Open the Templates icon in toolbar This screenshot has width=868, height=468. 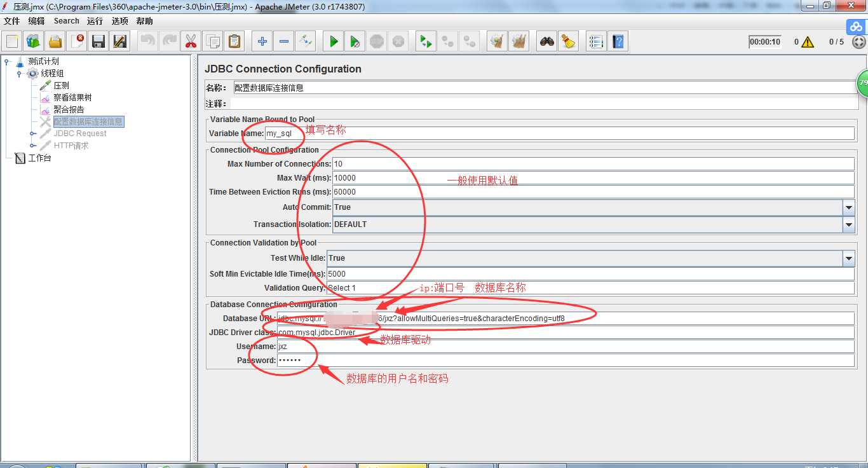34,42
